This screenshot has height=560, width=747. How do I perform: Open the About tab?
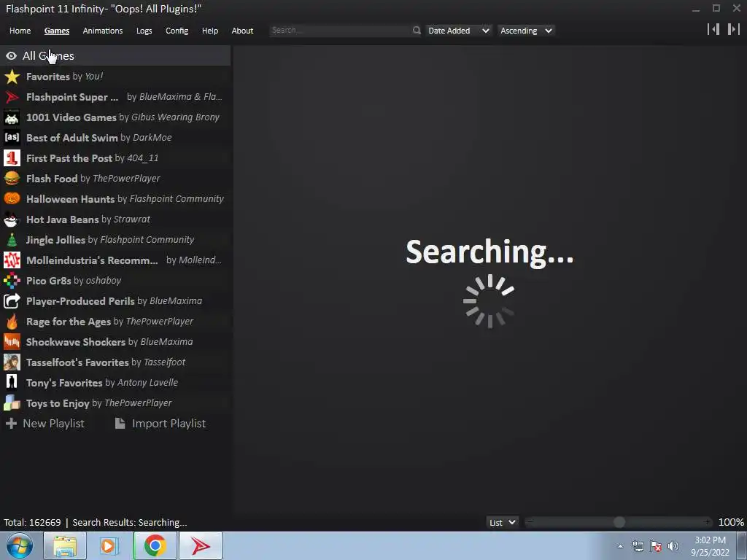(242, 31)
